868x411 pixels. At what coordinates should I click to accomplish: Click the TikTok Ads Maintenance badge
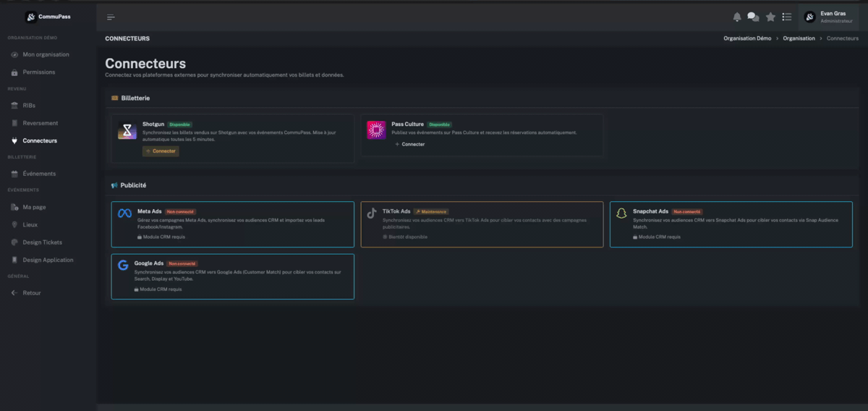click(431, 212)
